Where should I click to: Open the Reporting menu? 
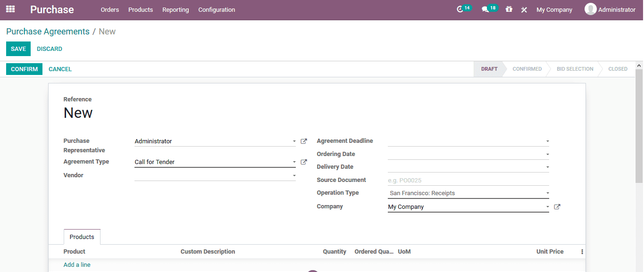point(176,9)
